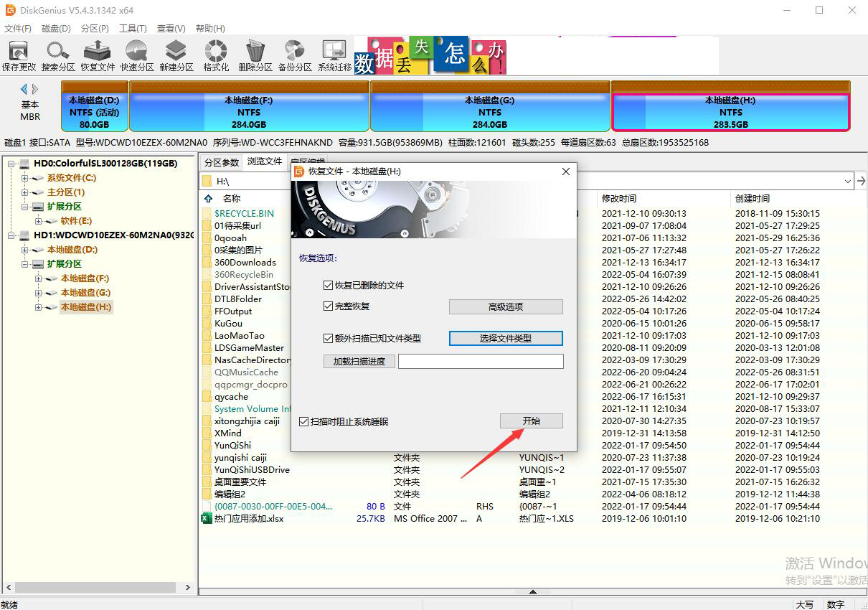868x610 pixels.
Task: Go to previous disk with left arrow
Action: (x=24, y=89)
